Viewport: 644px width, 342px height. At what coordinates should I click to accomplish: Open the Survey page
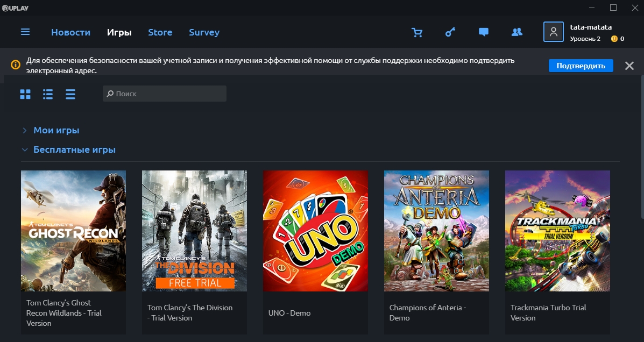pos(204,32)
